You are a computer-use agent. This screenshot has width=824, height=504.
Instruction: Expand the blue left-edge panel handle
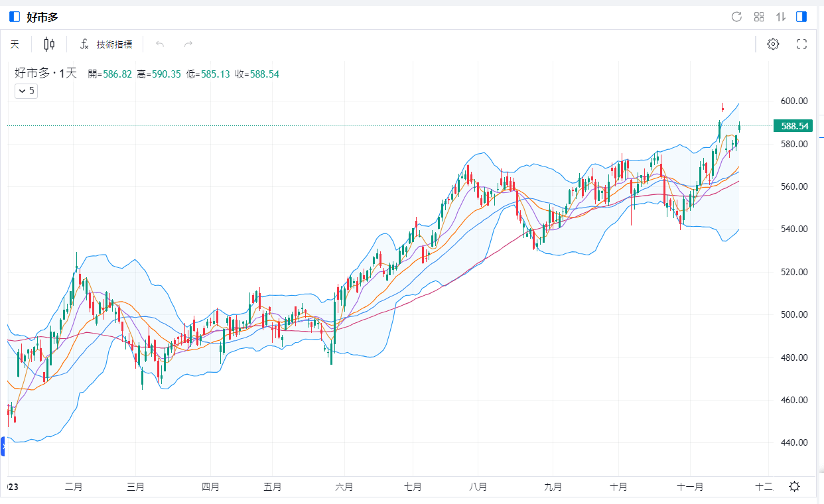[x=3, y=446]
